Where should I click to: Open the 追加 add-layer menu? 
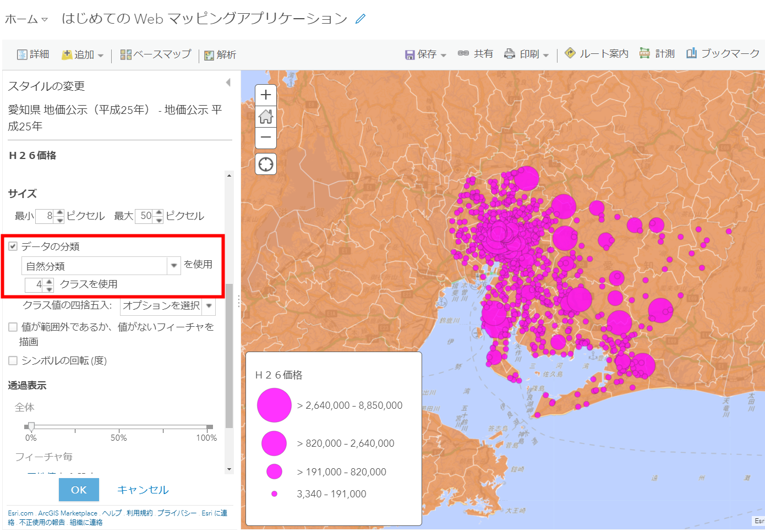click(x=83, y=54)
